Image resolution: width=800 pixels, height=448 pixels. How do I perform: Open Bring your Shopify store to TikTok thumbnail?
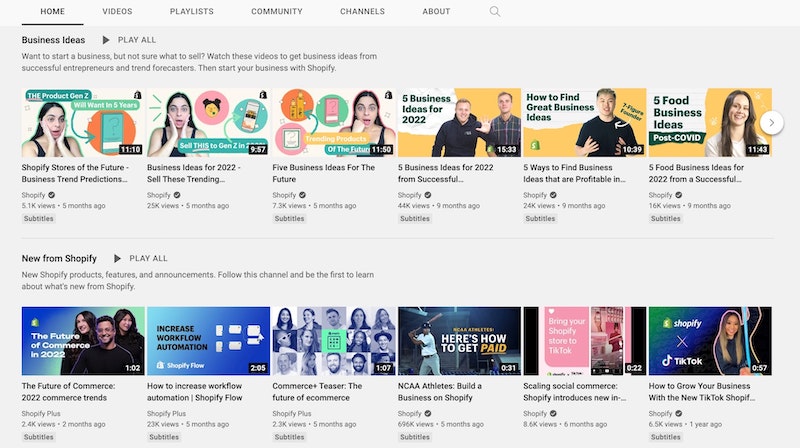pyautogui.click(x=585, y=341)
